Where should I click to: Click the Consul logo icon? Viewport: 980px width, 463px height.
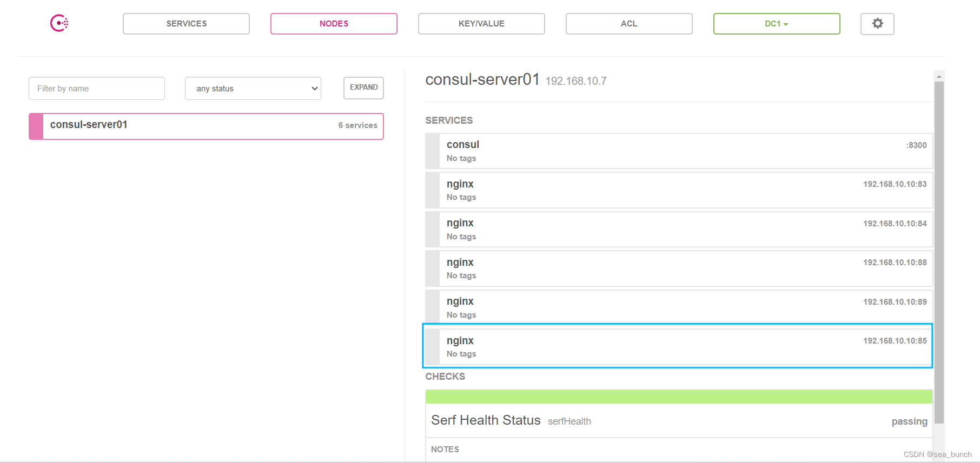click(x=59, y=23)
